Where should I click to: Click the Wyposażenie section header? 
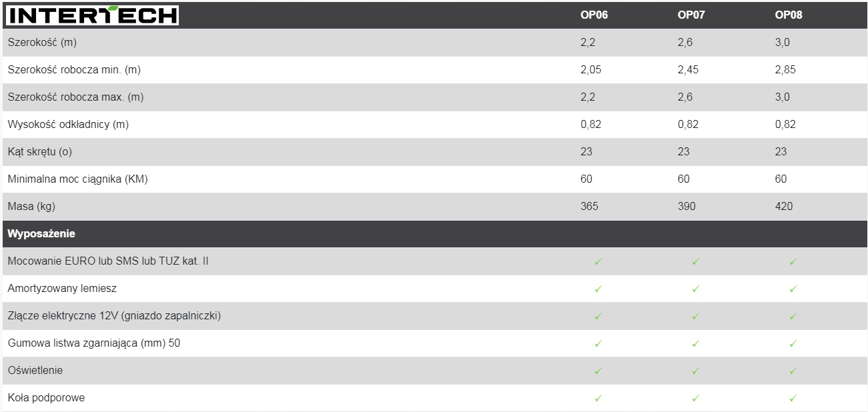point(41,234)
